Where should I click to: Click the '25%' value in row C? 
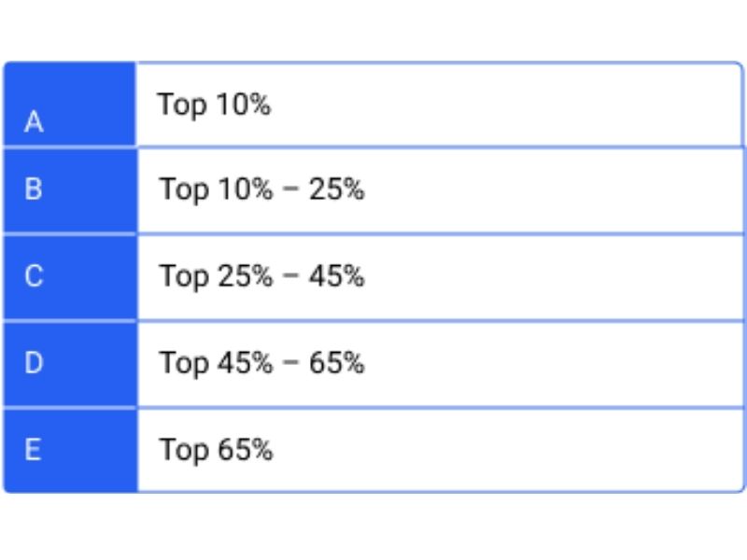pos(245,277)
